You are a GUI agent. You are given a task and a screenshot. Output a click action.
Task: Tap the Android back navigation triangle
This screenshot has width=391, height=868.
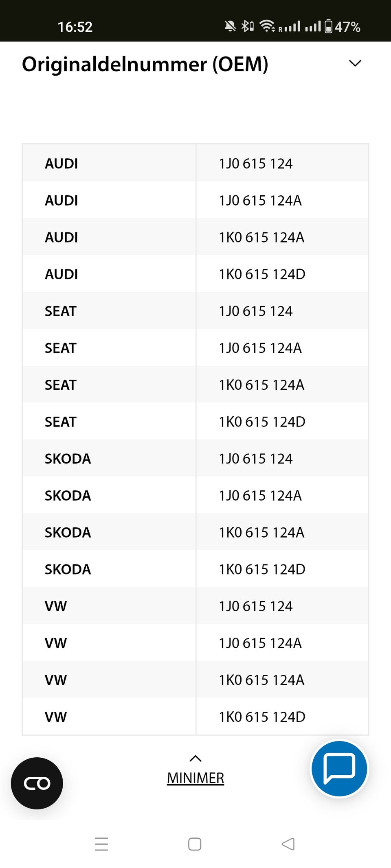click(x=288, y=844)
